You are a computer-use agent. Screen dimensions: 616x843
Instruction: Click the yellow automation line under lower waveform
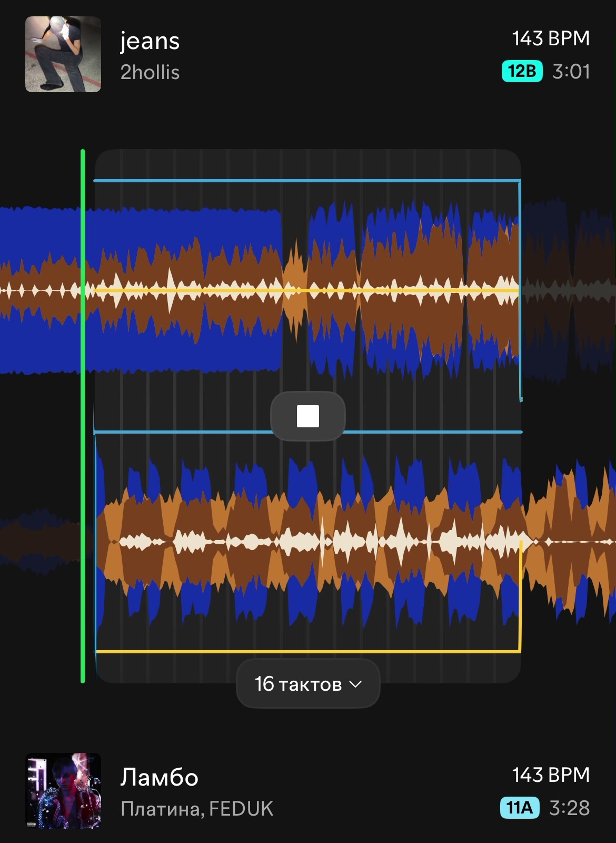click(x=308, y=652)
